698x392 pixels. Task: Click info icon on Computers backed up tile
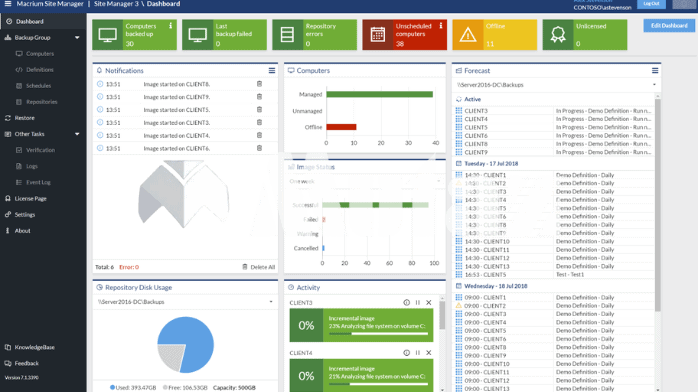tap(170, 26)
